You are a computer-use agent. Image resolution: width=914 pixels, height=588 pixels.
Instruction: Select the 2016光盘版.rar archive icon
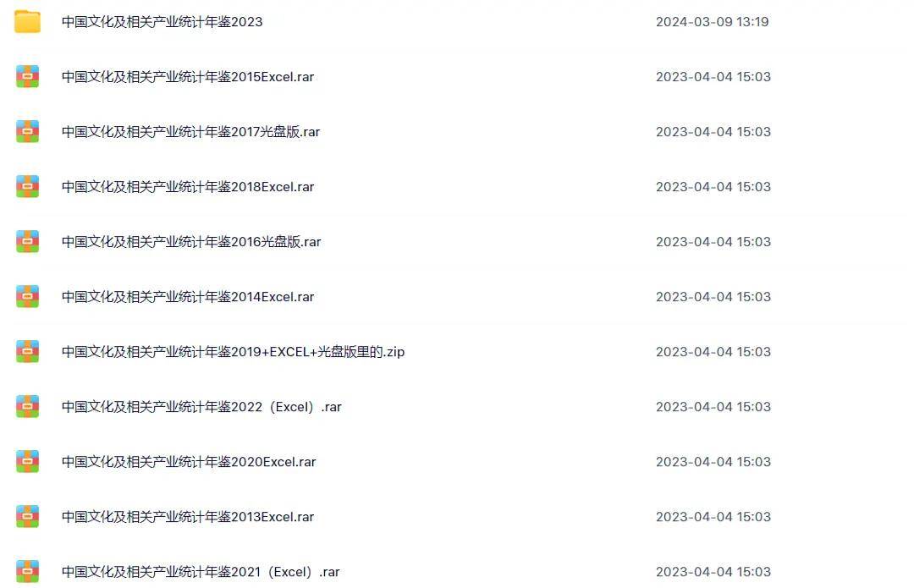27,241
